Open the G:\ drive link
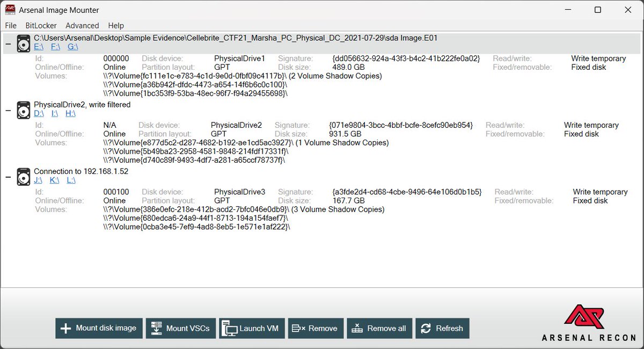 (x=73, y=47)
